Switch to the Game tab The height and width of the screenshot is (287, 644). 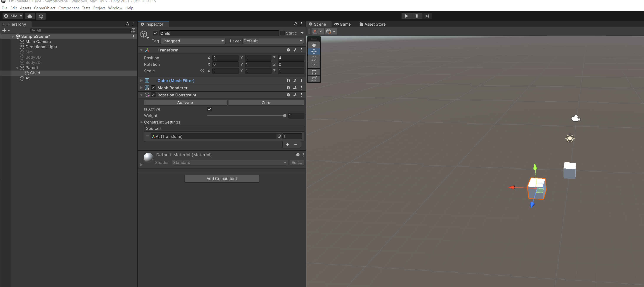[342, 24]
